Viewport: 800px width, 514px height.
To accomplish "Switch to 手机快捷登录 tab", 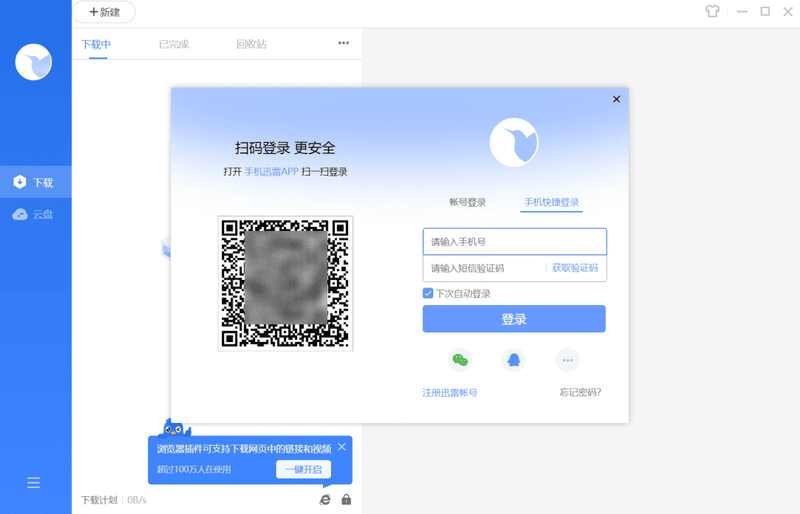I will (552, 203).
